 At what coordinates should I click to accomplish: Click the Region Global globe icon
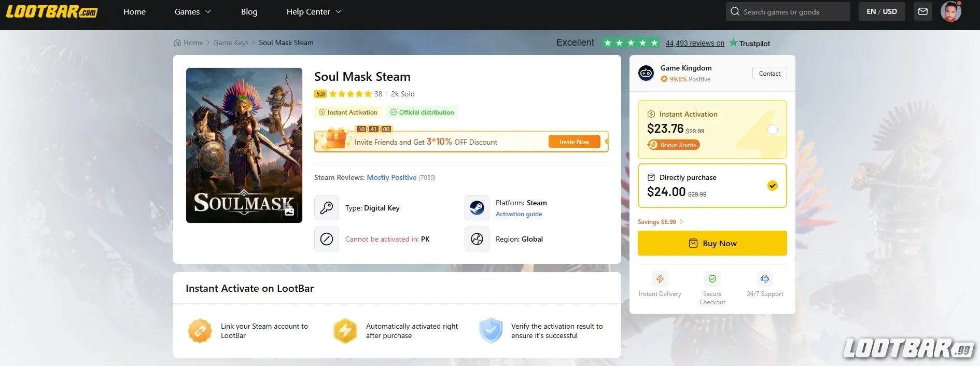click(x=477, y=239)
